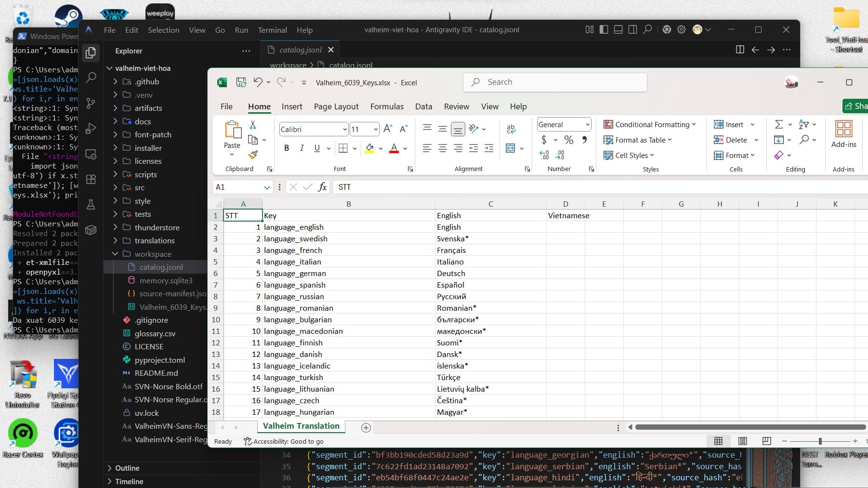Undo the last Excel action
This screenshot has height=488, width=868.
[x=258, y=82]
